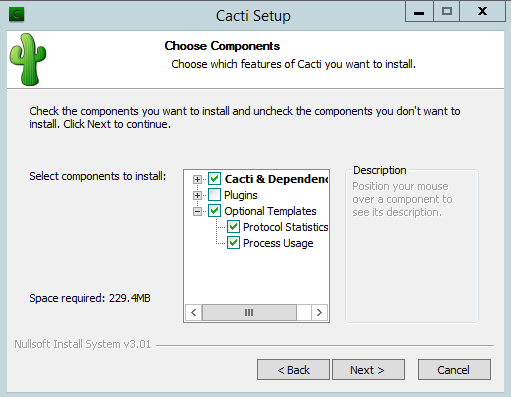Uncheck the Optional Templates checkbox
Image resolution: width=511 pixels, height=397 pixels.
click(x=214, y=211)
